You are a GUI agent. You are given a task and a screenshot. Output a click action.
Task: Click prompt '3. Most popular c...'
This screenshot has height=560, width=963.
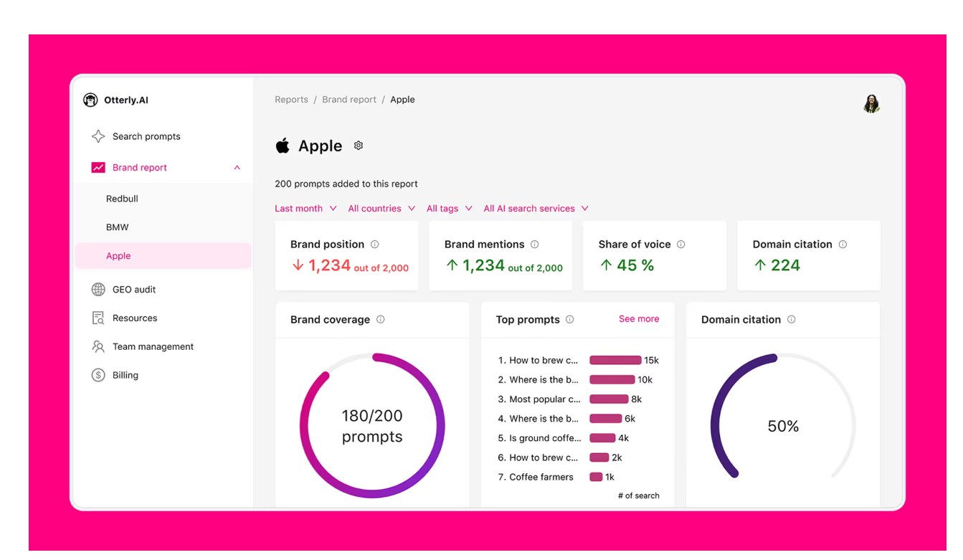539,399
